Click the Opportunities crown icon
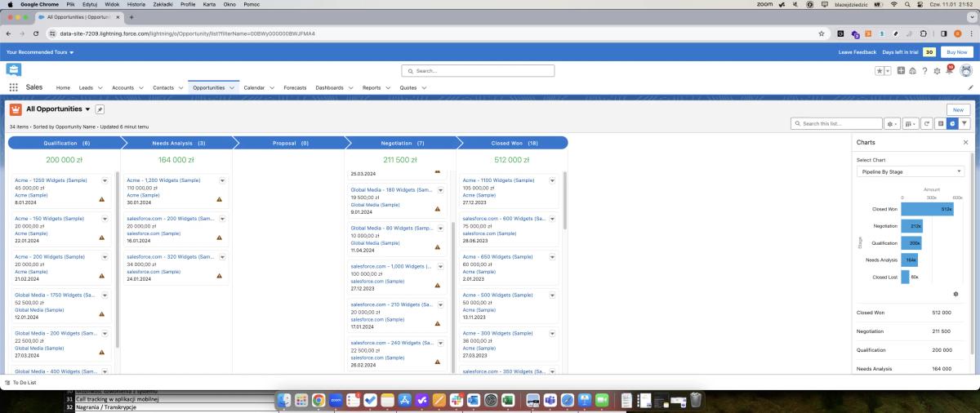The width and height of the screenshot is (980, 413). pyautogui.click(x=16, y=109)
